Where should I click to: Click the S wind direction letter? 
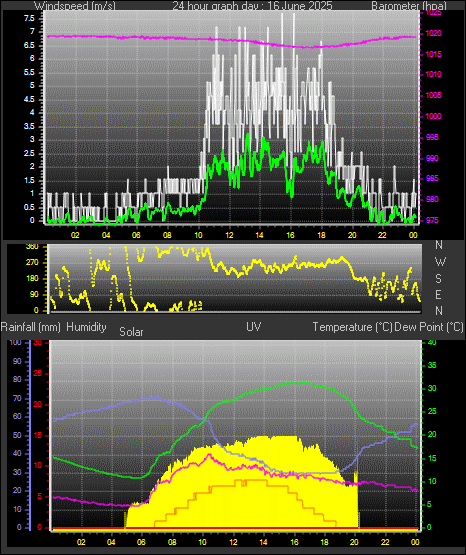(x=438, y=279)
